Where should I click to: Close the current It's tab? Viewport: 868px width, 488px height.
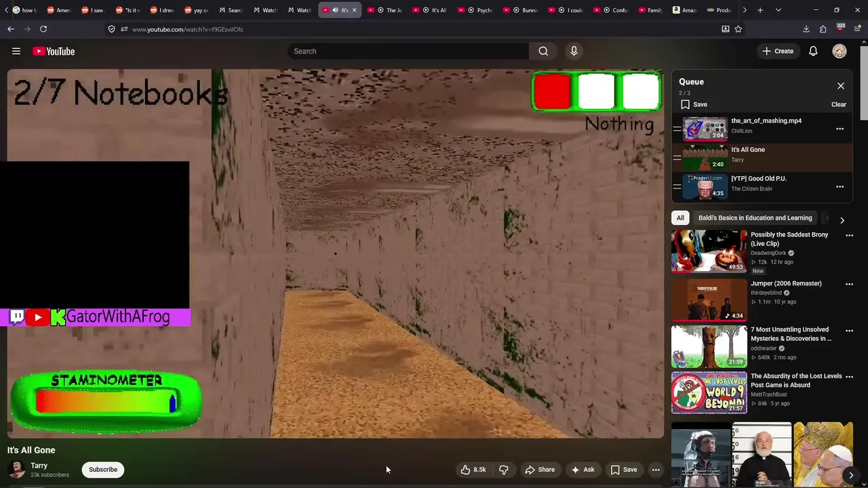coord(354,10)
